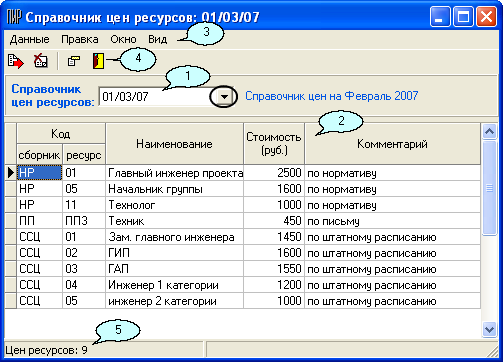Click the small form/card view toolbar icon

point(74,61)
